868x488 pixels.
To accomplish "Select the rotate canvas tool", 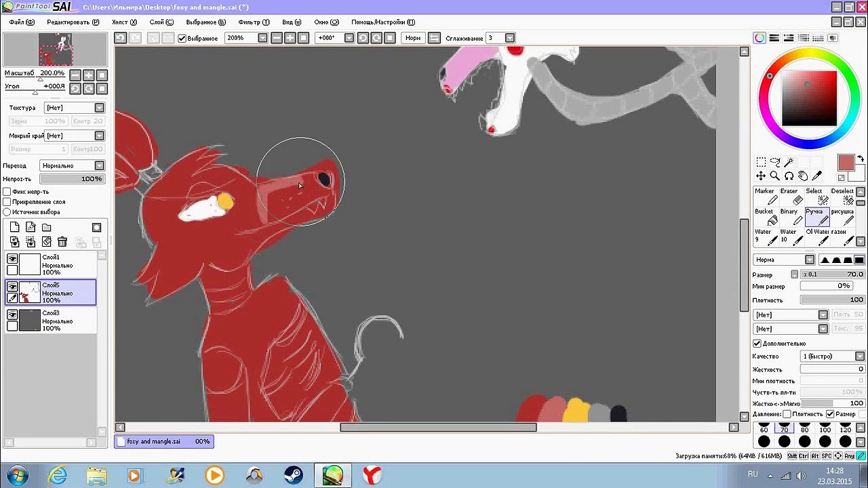I will click(789, 176).
